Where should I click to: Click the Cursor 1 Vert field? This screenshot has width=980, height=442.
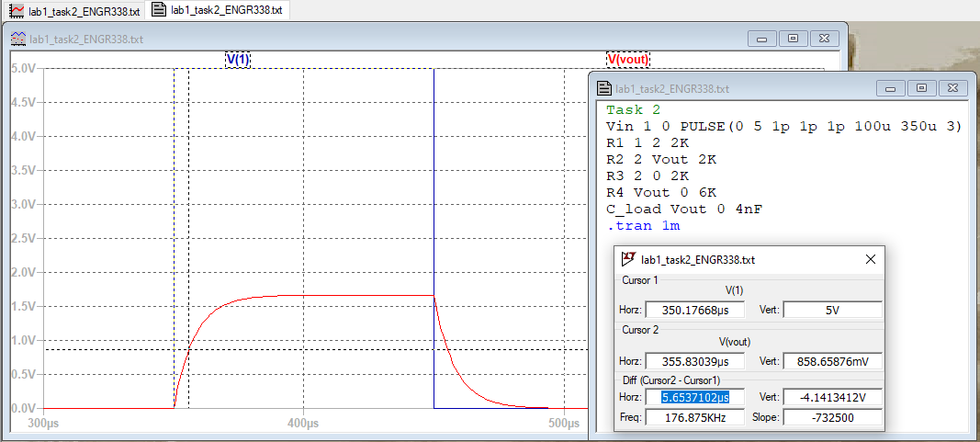[832, 310]
